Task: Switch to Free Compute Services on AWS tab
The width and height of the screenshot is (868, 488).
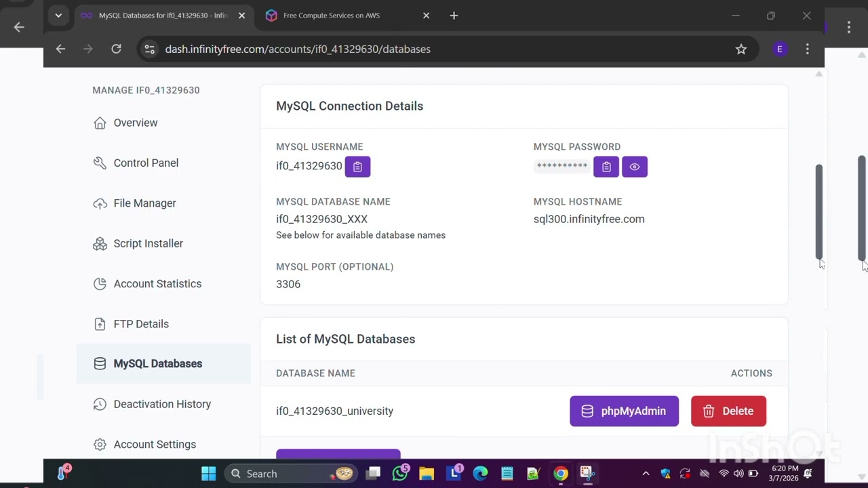Action: point(332,16)
